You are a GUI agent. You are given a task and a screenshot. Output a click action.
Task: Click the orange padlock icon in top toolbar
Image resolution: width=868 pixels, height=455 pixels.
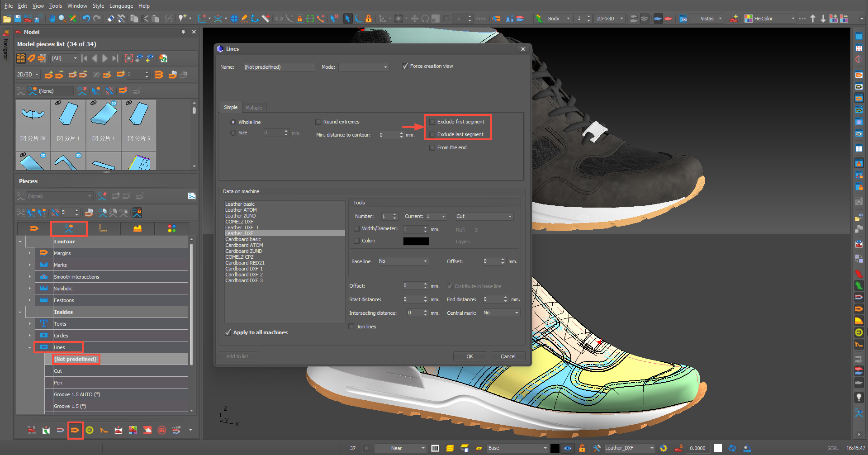tap(369, 19)
